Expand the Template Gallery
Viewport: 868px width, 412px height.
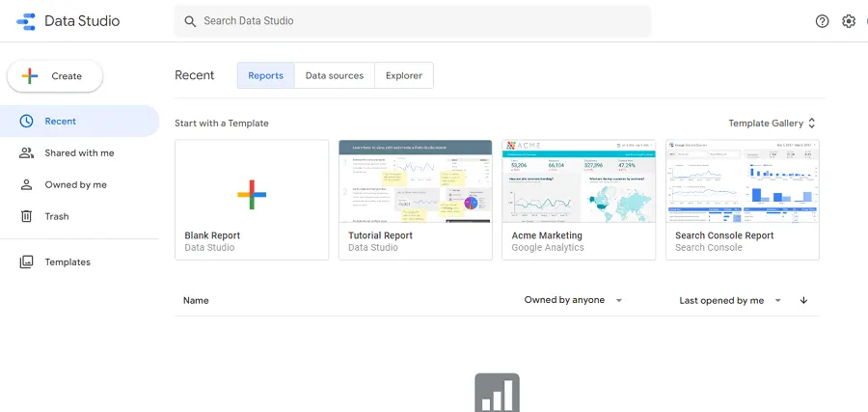[773, 124]
